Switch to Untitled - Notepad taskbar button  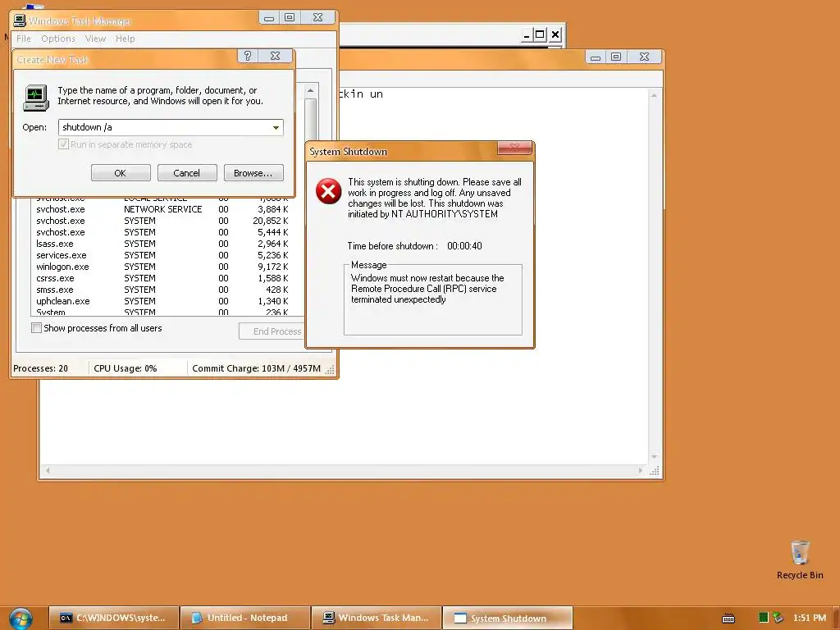click(x=245, y=619)
